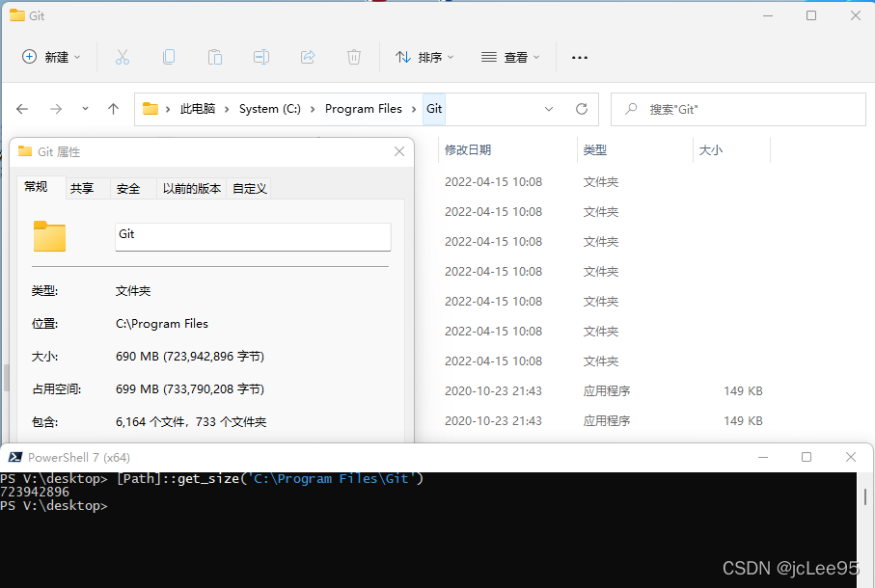The height and width of the screenshot is (588, 875).
Task: Expand recent locations chevron
Action: pos(85,109)
